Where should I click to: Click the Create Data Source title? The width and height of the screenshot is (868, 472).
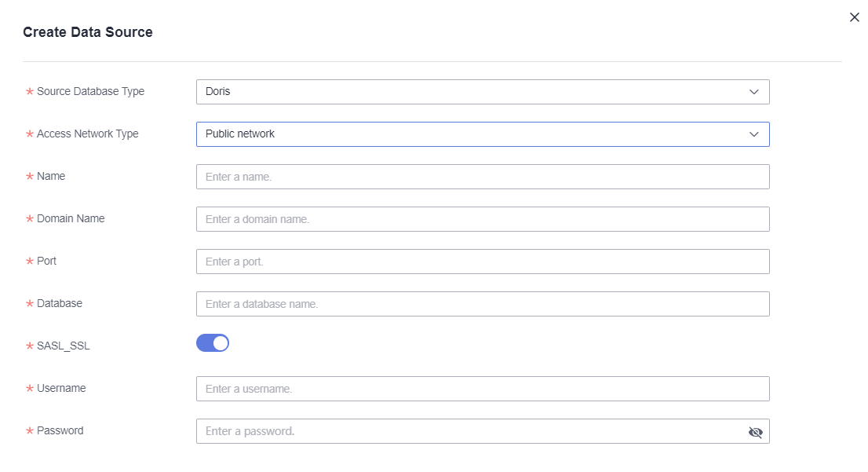tap(88, 32)
